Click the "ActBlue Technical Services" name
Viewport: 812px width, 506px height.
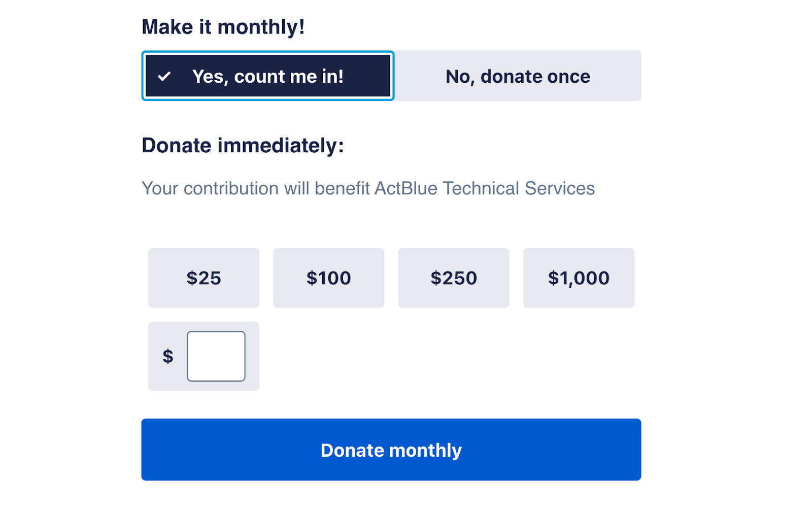pyautogui.click(x=484, y=188)
